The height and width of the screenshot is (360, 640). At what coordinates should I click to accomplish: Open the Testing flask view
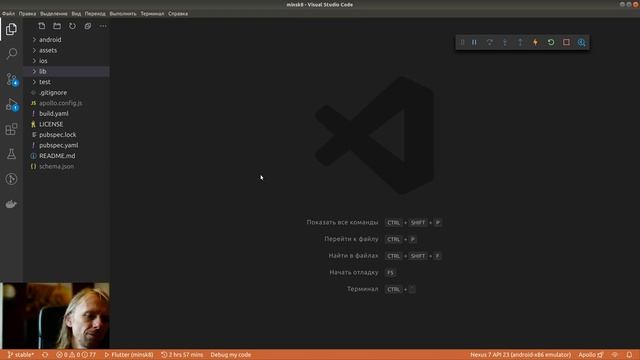click(x=11, y=154)
